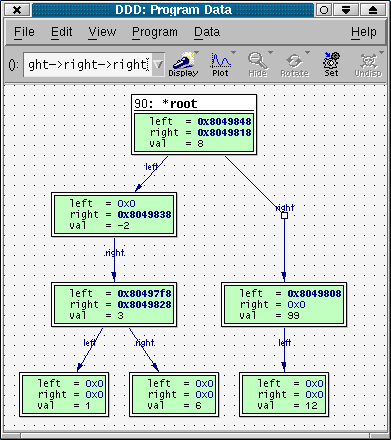Click left pointer 0x80497f8 in val 3 node
The image size is (391, 440).
click(144, 294)
